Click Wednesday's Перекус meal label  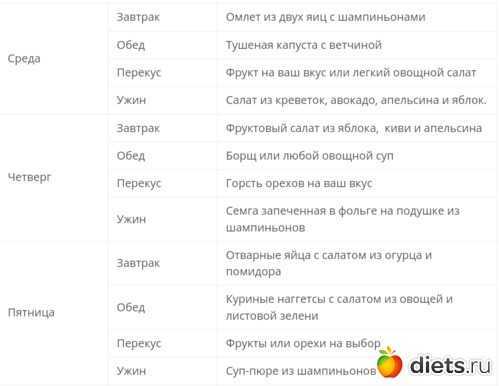pyautogui.click(x=139, y=73)
